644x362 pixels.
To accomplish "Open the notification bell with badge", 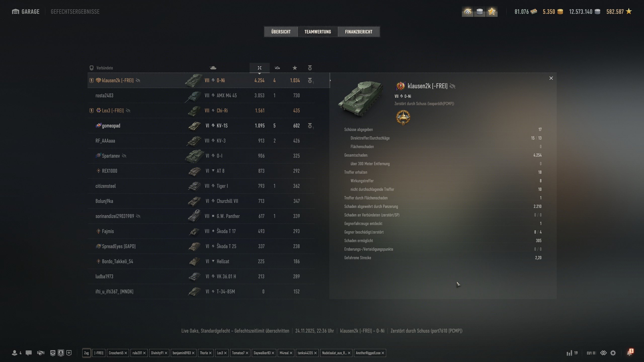I will [x=630, y=352].
